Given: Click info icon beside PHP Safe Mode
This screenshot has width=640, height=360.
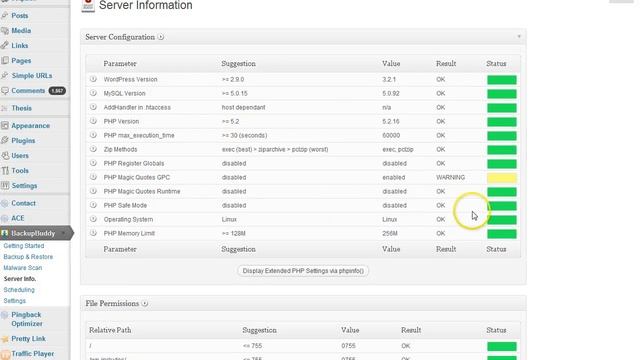Looking at the screenshot, I should tap(93, 205).
